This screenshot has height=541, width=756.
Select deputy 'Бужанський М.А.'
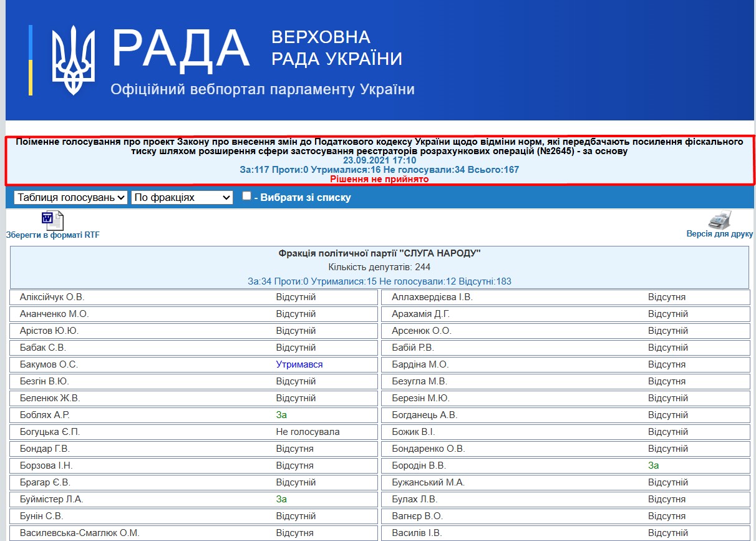(x=429, y=482)
